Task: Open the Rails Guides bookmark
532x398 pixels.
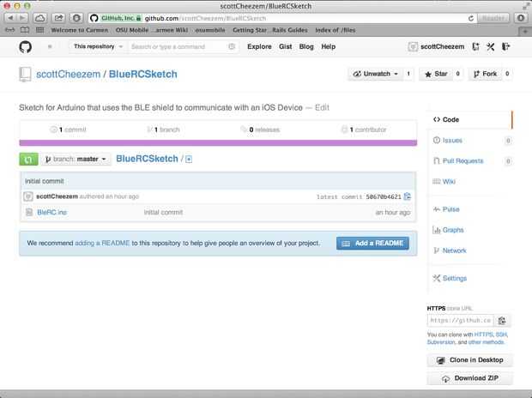Action: pyautogui.click(x=289, y=30)
